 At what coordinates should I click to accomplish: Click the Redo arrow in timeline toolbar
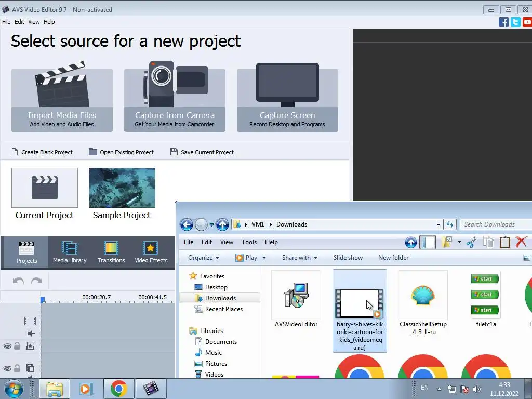(37, 281)
